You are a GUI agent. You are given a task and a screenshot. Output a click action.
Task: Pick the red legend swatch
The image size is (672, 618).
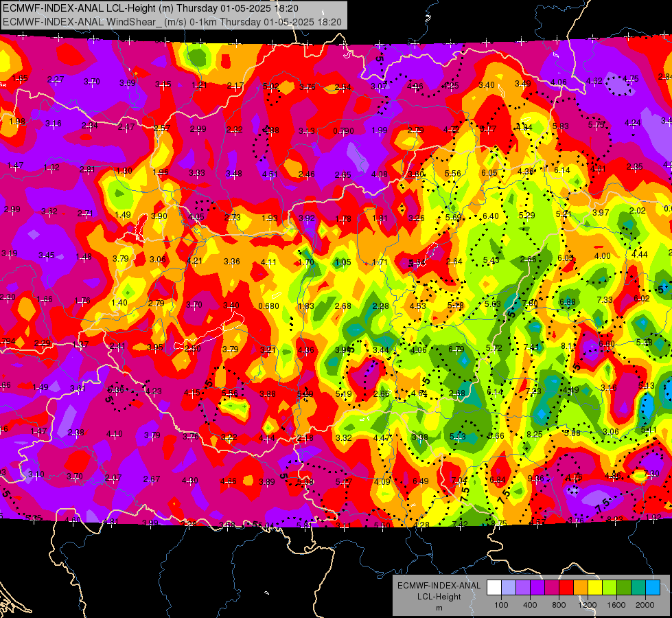click(566, 588)
